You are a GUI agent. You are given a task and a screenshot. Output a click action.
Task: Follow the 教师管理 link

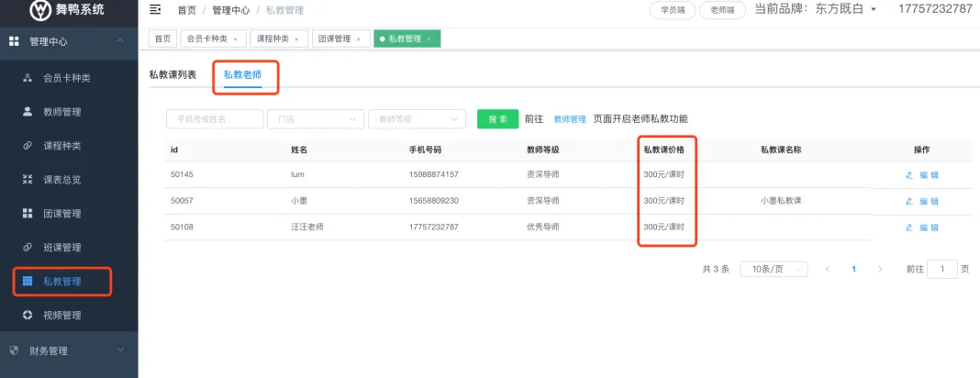[569, 119]
